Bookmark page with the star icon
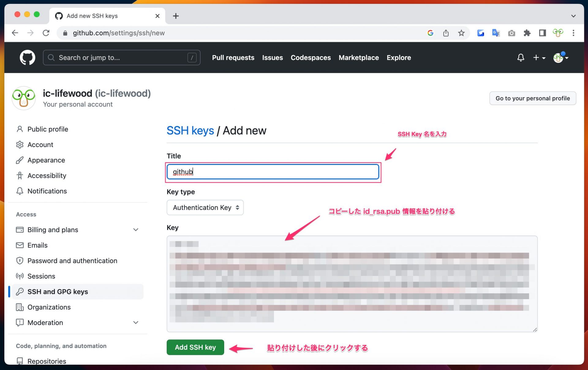 461,33
